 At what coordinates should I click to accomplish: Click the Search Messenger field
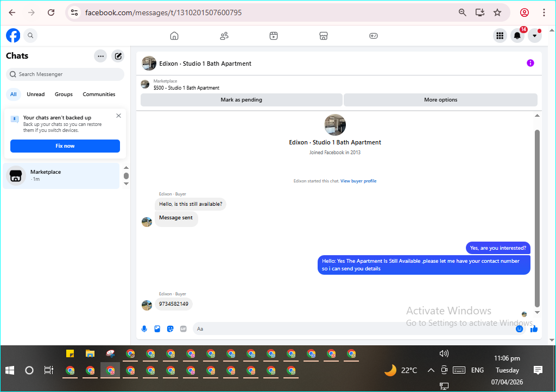tap(65, 74)
